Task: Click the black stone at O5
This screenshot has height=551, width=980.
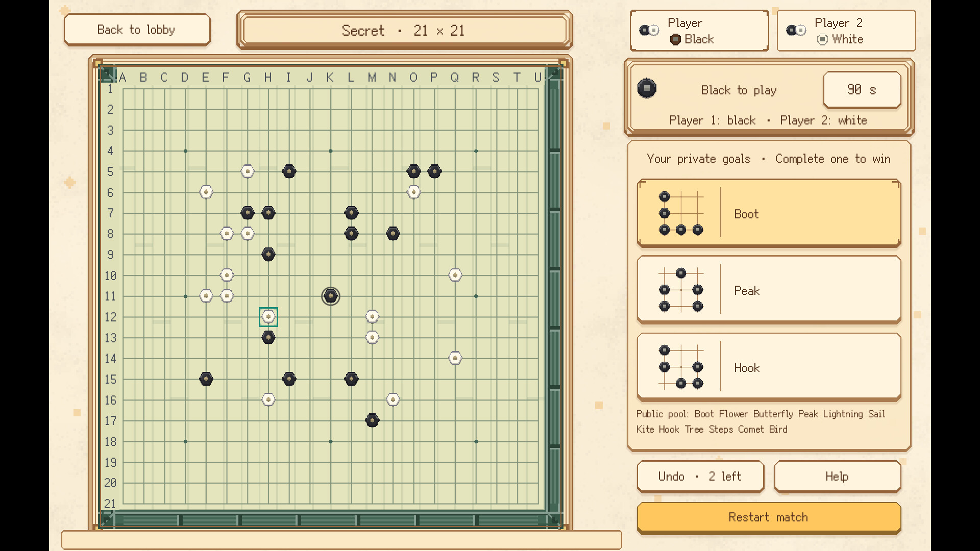Action: [413, 171]
